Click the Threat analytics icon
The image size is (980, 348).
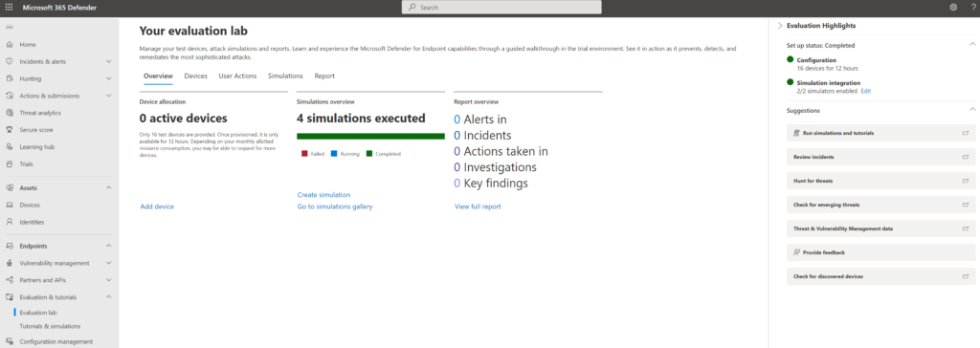10,113
